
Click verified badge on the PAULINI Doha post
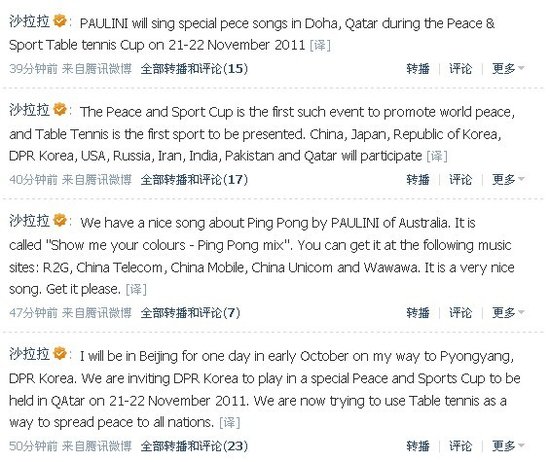pos(60,21)
